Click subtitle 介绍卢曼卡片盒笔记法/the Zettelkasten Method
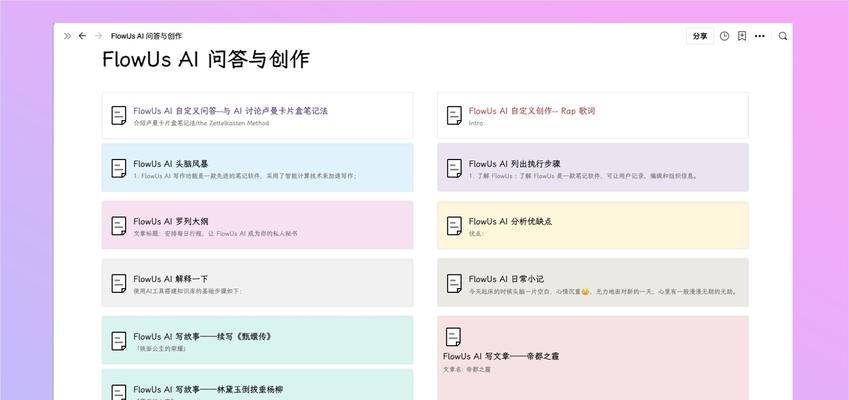Screen dimensions: 849x400 [201, 123]
